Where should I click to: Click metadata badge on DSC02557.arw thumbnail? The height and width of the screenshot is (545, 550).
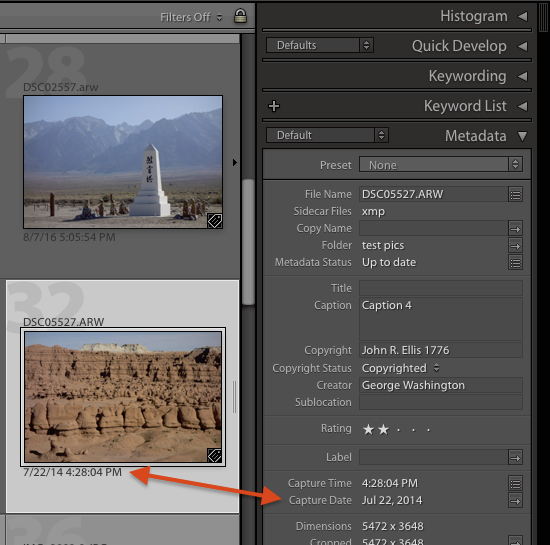click(x=215, y=221)
